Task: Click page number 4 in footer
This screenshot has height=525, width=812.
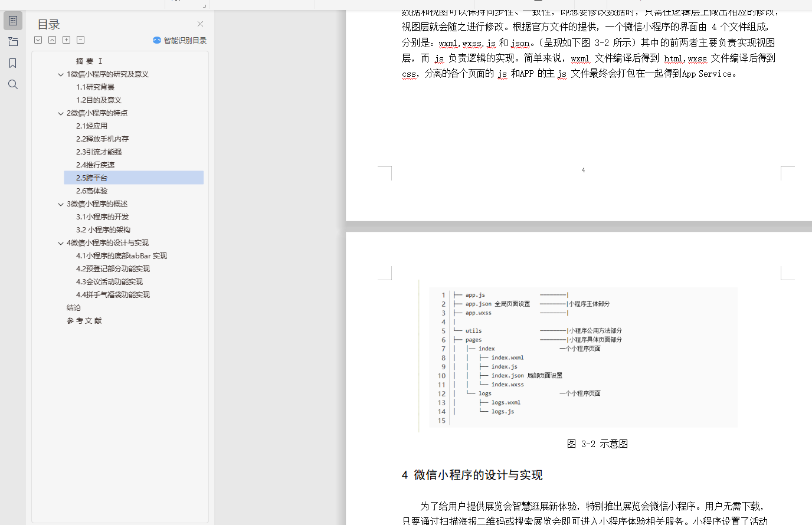Action: click(x=583, y=170)
